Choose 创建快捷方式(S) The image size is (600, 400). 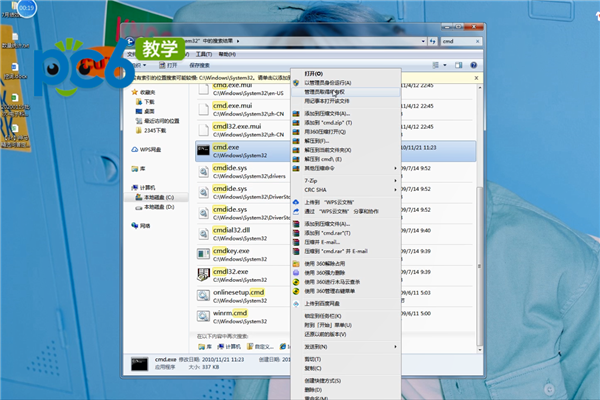(x=323, y=380)
